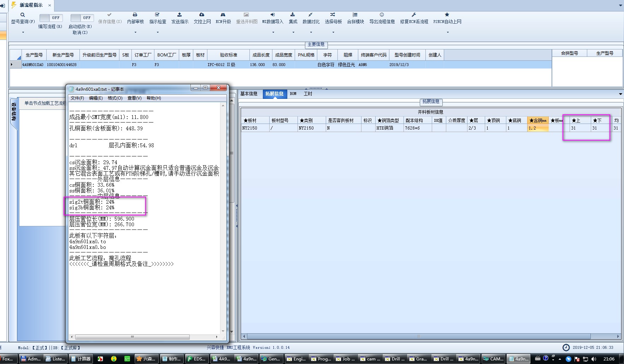Open Notepad 格式(O) menu

click(115, 98)
